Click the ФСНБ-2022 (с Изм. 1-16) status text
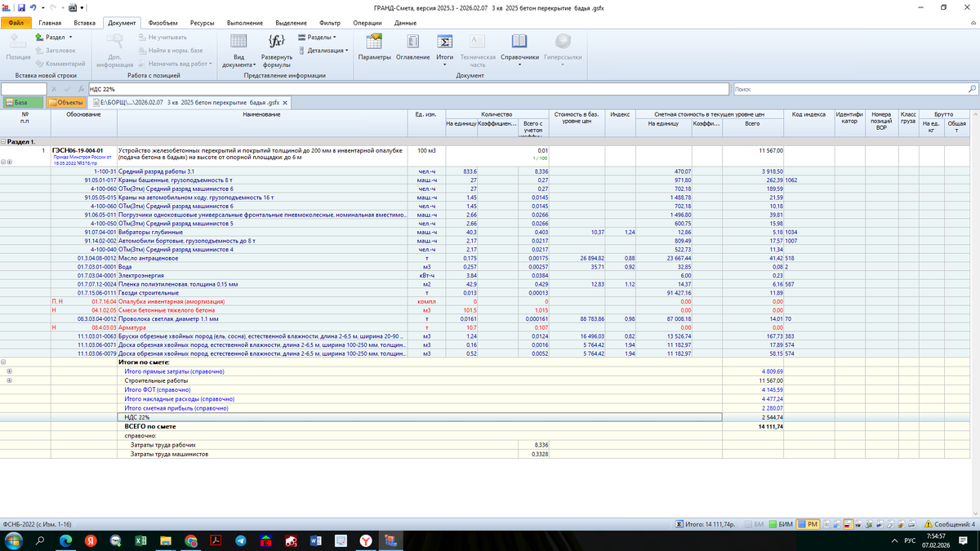The width and height of the screenshot is (980, 551). coord(37,523)
